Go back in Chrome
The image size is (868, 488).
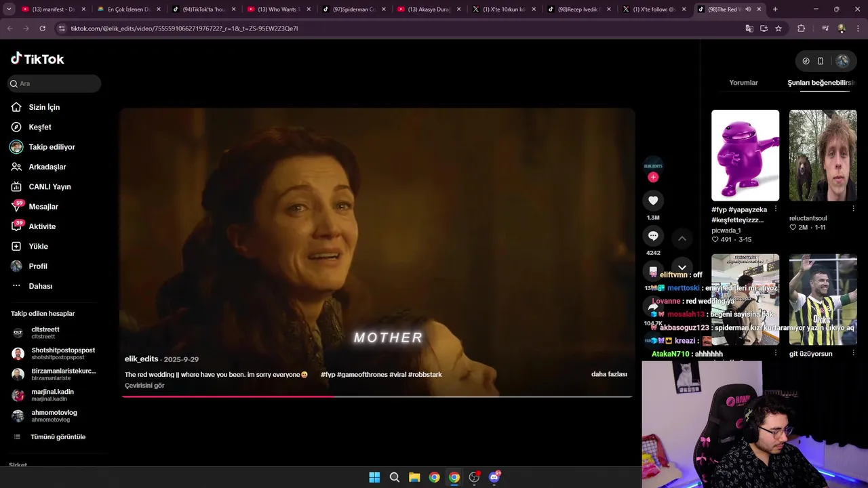[9, 28]
